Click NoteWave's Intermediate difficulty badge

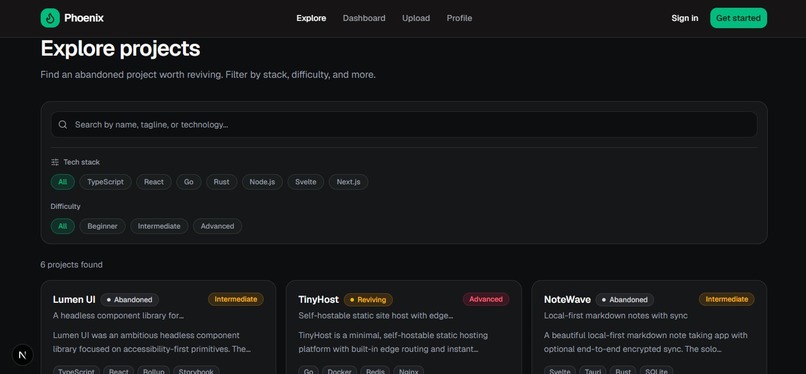click(726, 299)
